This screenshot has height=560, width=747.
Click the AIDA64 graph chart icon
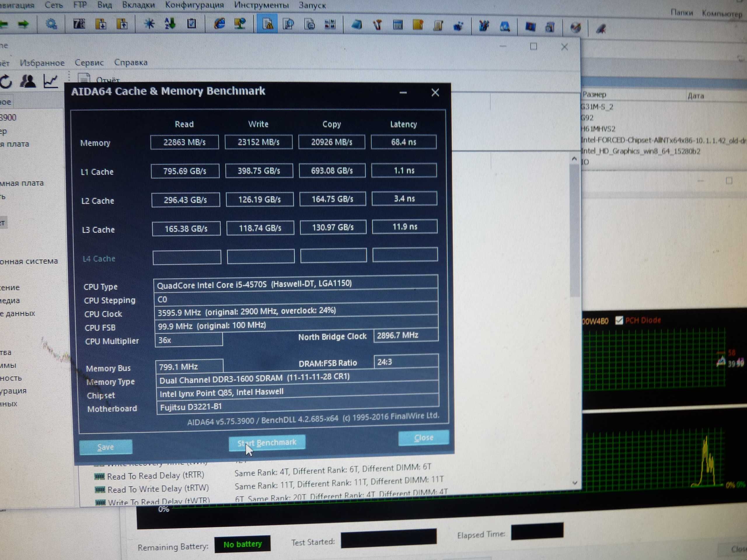[x=51, y=81]
